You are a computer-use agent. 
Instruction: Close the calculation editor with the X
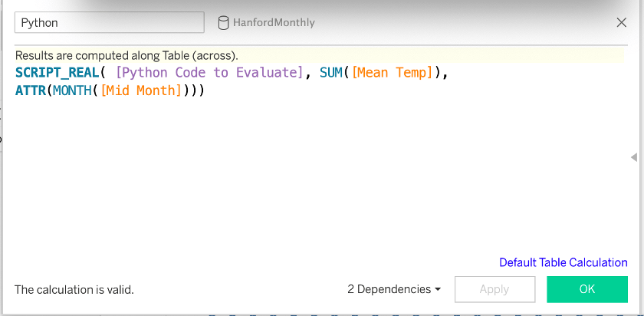click(x=622, y=22)
